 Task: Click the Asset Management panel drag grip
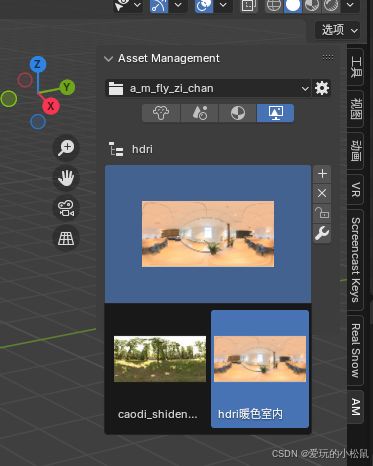pyautogui.click(x=328, y=58)
